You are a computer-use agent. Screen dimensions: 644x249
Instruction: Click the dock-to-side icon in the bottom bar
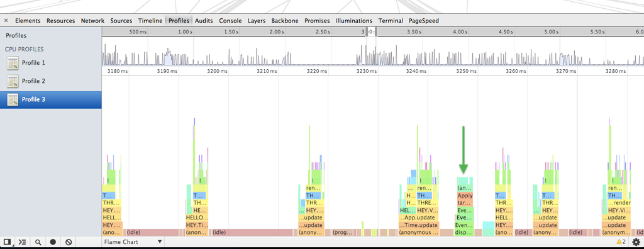coord(7,242)
